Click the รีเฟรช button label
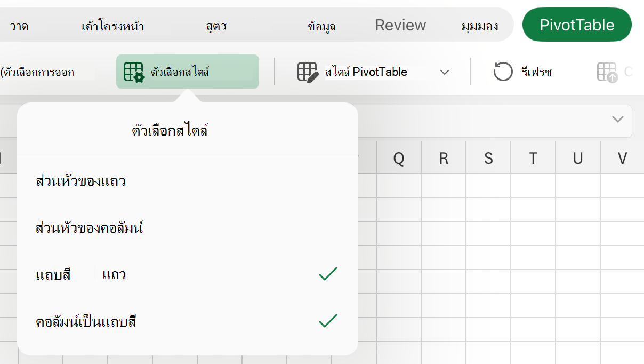644x364 pixels. point(536,72)
